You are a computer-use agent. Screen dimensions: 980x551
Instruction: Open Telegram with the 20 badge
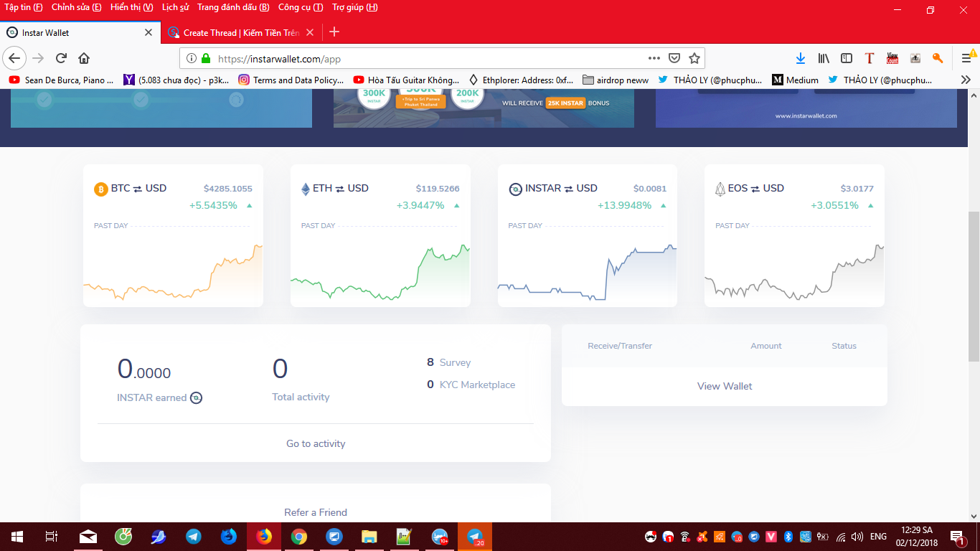pos(475,537)
